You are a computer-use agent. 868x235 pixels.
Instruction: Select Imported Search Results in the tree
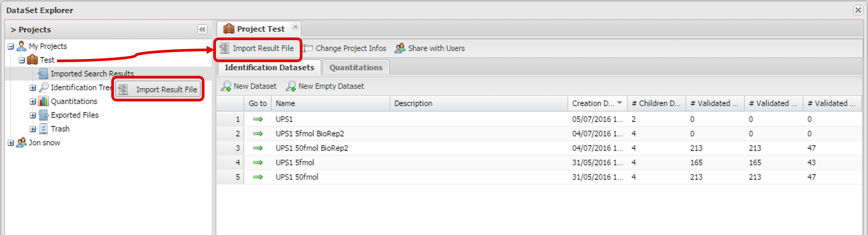pos(92,74)
